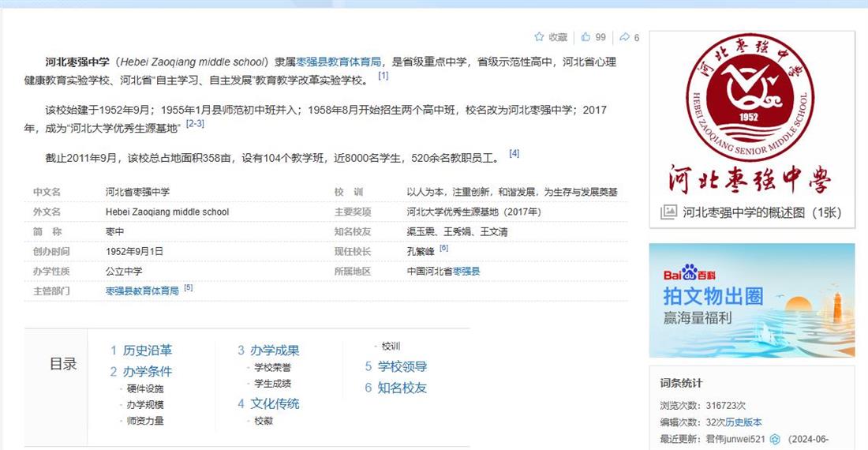Select the 简称 value 枣中
The height and width of the screenshot is (450, 868).
click(x=114, y=232)
